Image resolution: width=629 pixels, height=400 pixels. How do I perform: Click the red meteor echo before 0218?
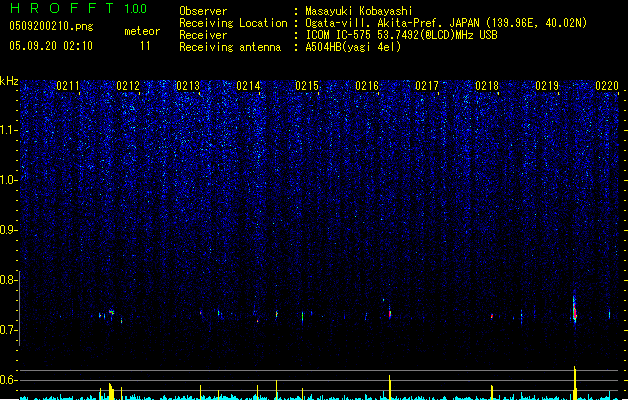pos(492,316)
